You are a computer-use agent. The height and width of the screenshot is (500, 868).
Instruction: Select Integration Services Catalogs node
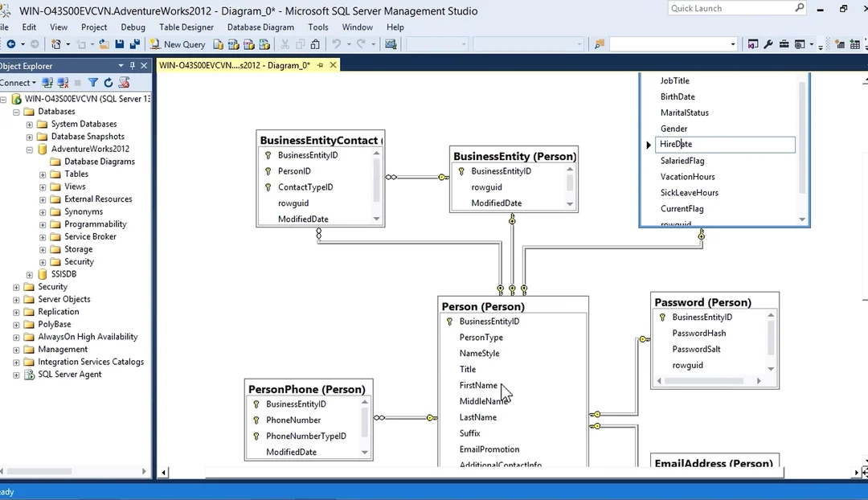[x=91, y=362]
